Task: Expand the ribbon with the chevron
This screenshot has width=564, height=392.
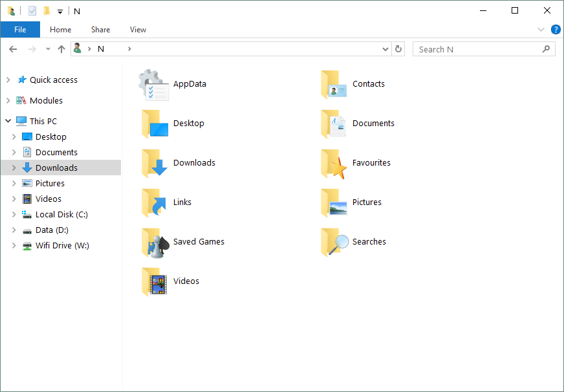Action: (541, 30)
